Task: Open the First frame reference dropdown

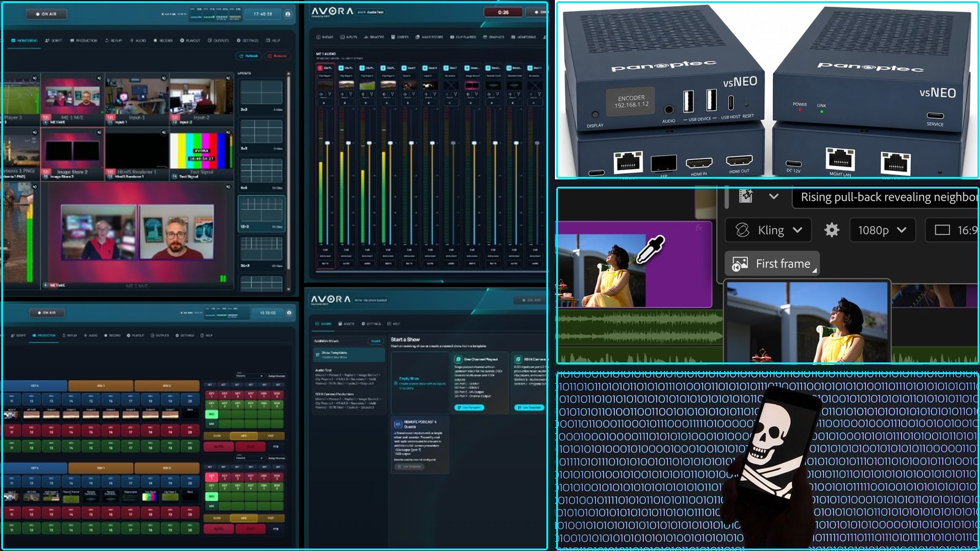Action: coord(772,263)
